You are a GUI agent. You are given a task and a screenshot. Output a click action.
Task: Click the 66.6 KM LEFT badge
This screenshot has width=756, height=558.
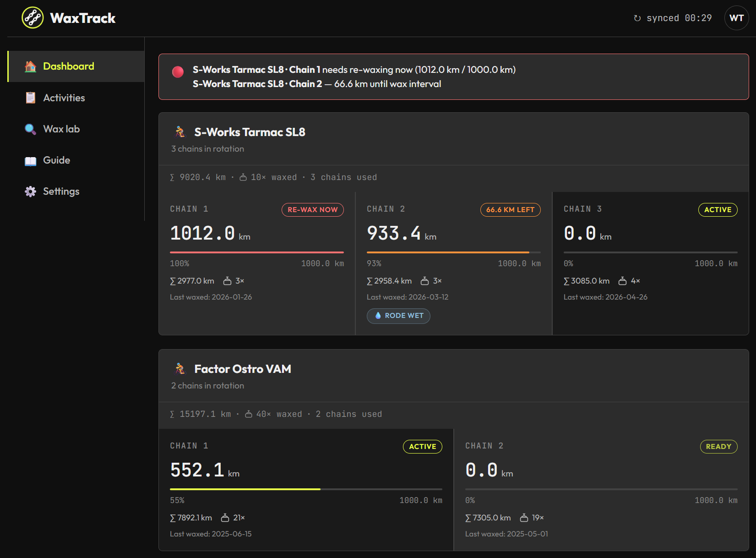tap(510, 210)
